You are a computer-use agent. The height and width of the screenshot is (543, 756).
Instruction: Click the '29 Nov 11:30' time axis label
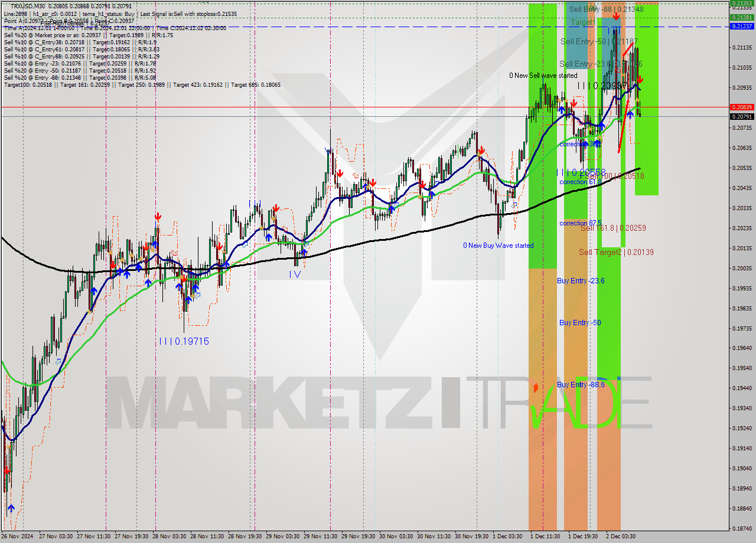point(321,537)
